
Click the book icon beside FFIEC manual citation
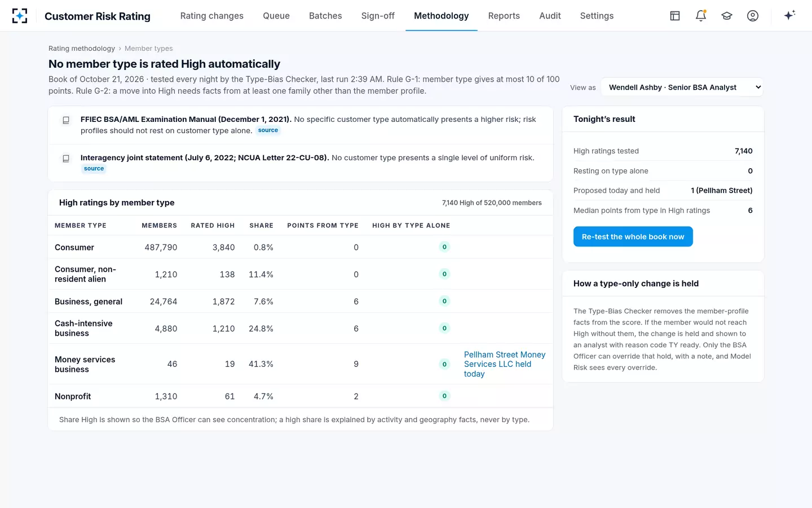point(66,120)
